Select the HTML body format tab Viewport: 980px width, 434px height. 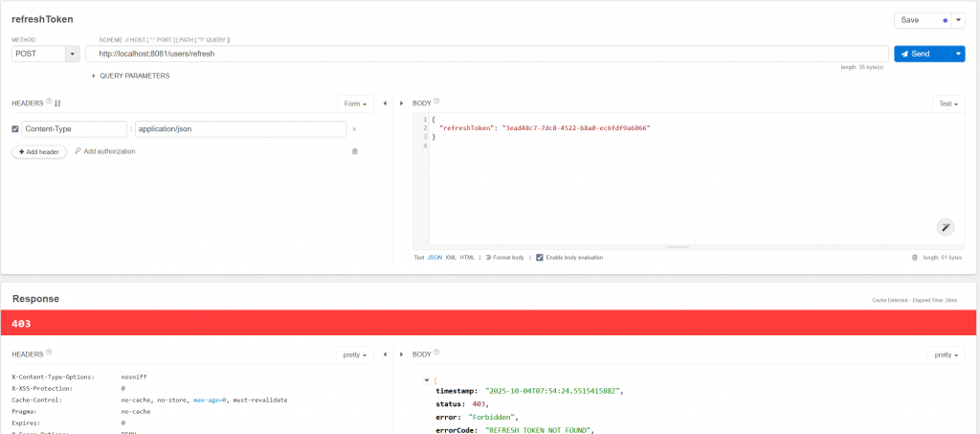467,258
